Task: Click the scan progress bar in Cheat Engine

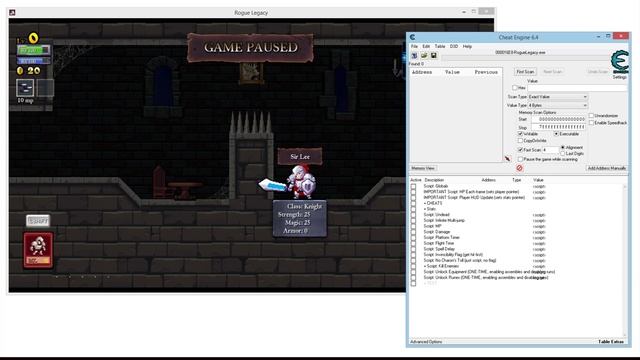Action: click(x=526, y=58)
